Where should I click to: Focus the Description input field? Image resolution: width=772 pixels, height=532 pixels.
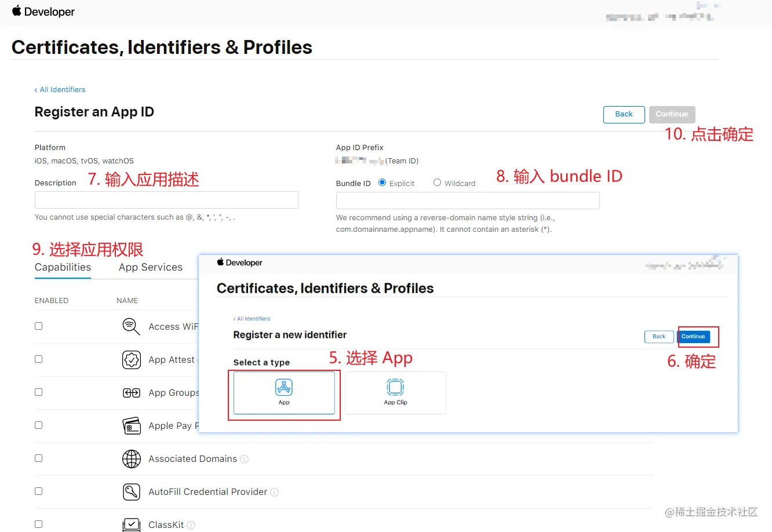166,200
